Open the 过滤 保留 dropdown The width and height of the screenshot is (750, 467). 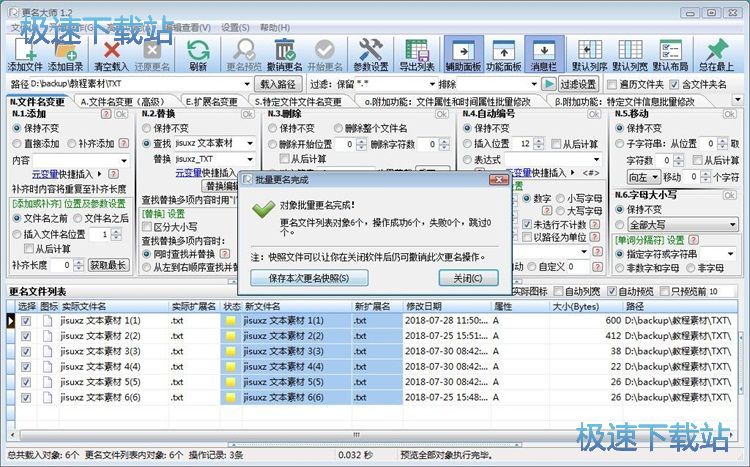[x=432, y=84]
